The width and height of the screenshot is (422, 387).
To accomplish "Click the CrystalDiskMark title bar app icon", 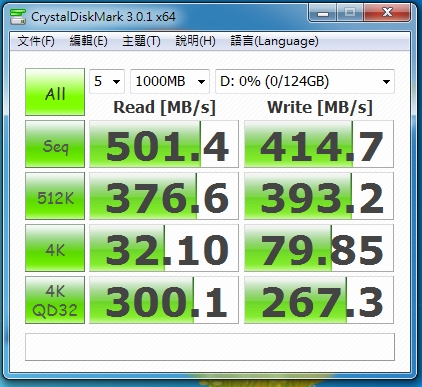I will [18, 17].
